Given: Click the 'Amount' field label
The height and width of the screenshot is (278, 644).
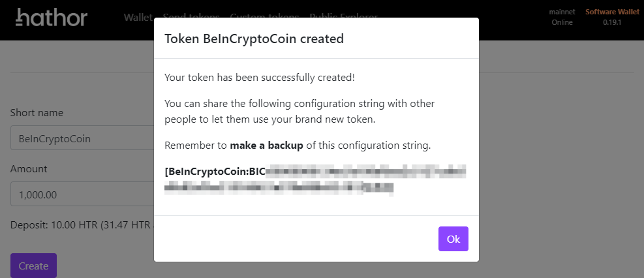Looking at the screenshot, I should coord(29,168).
